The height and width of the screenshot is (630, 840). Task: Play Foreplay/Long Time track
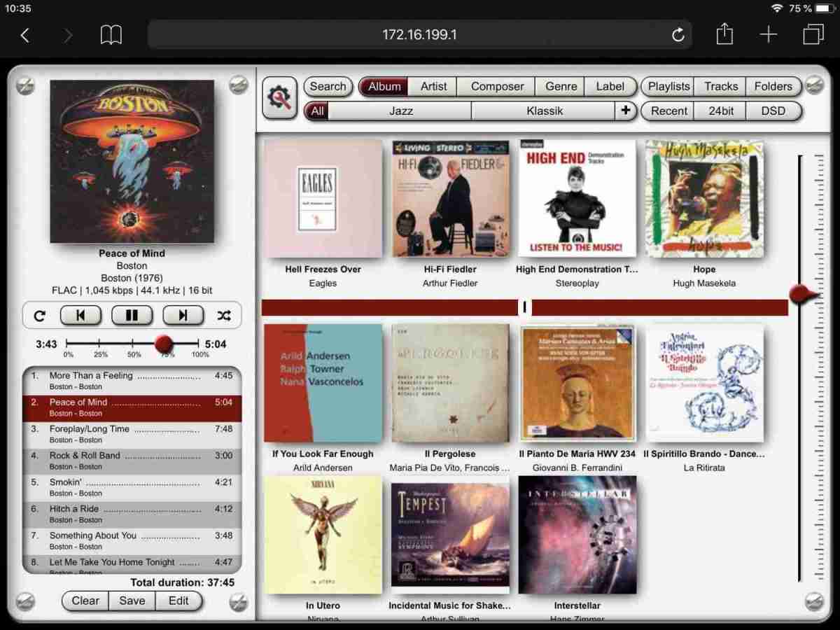coord(132,434)
